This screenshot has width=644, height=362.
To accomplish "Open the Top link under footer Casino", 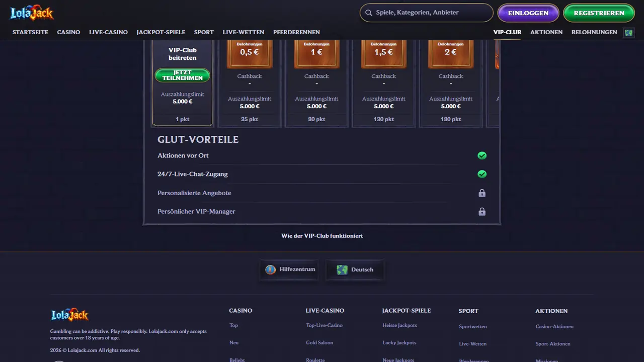I will [233, 325].
